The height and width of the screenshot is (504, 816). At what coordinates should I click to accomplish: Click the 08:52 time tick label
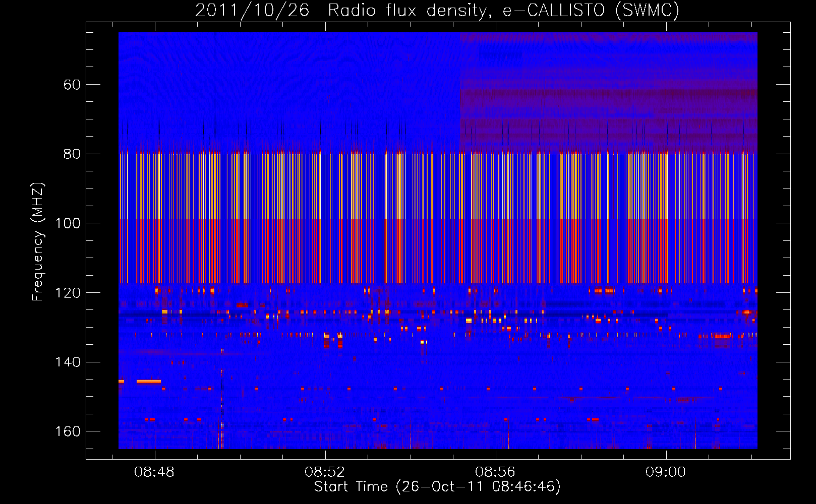pos(325,472)
